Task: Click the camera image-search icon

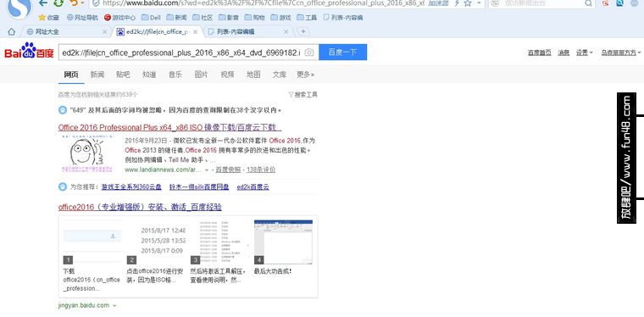Action: click(309, 53)
